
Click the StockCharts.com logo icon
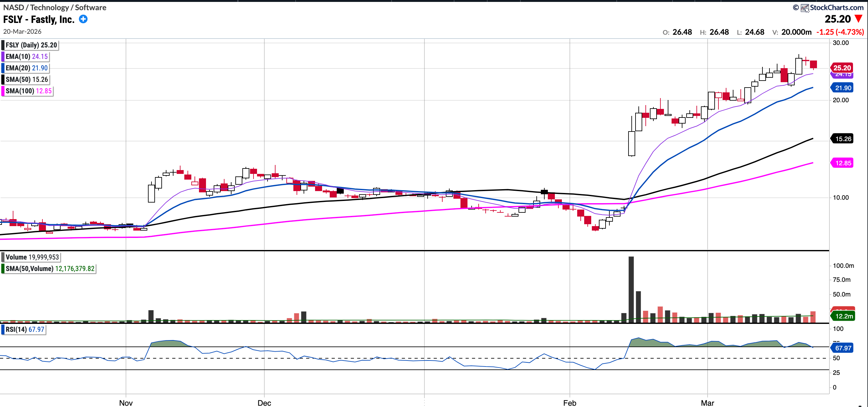(805, 8)
